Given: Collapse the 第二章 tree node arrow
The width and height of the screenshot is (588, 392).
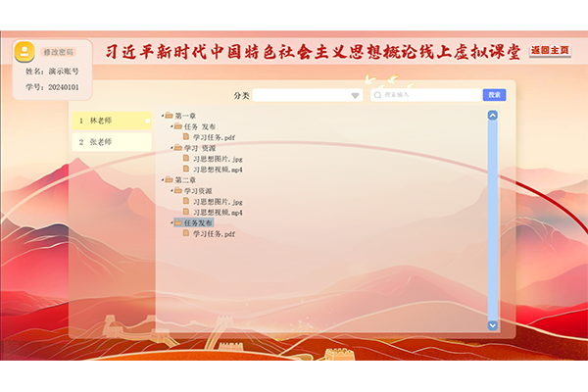Looking at the screenshot, I should 163,180.
